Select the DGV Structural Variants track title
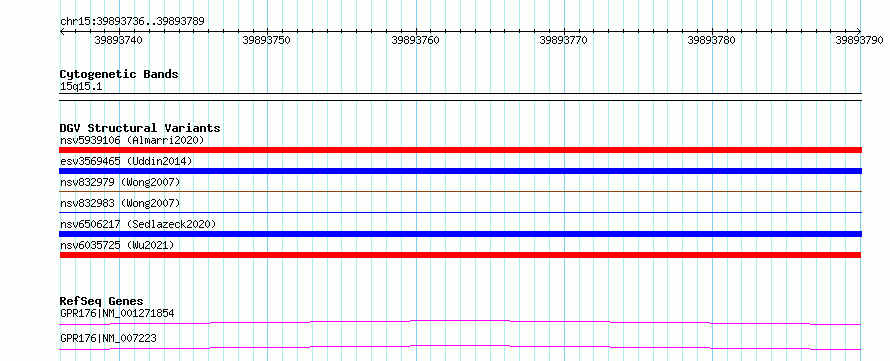The height and width of the screenshot is (361, 890). point(140,128)
